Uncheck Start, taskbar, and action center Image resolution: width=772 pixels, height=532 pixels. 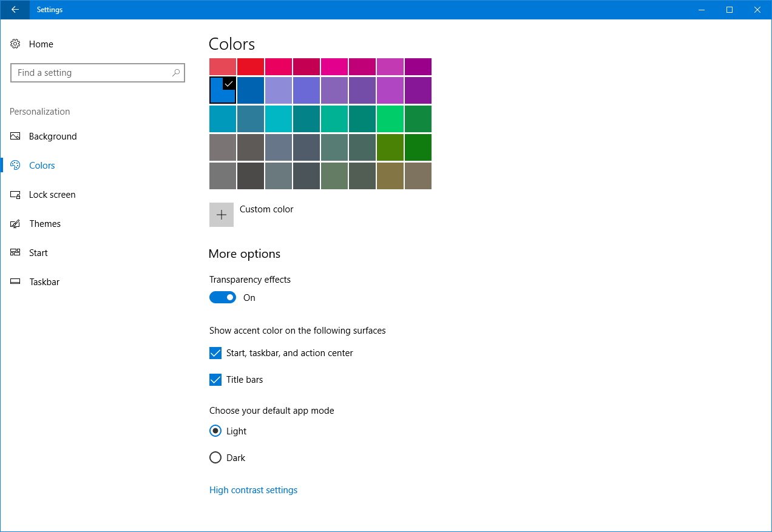click(215, 353)
